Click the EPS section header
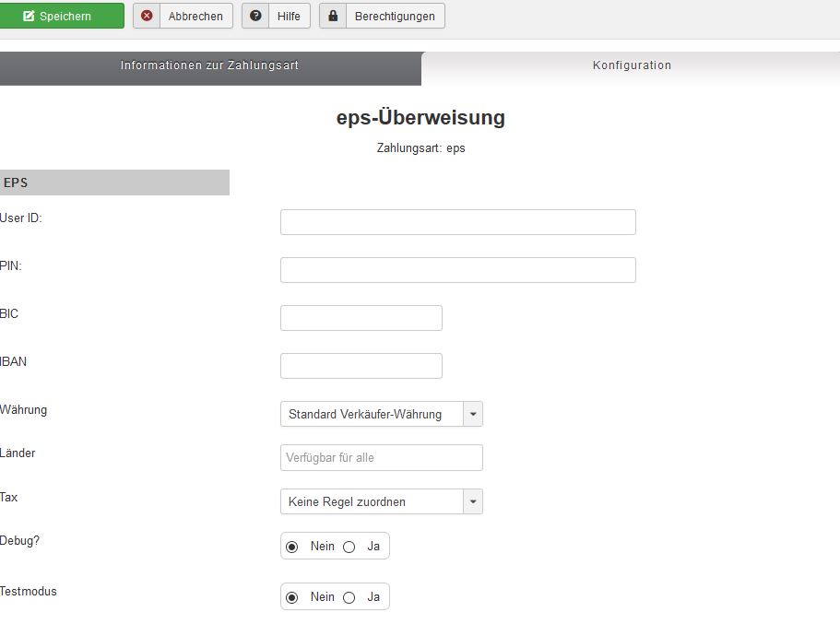The image size is (840, 624). point(114,182)
